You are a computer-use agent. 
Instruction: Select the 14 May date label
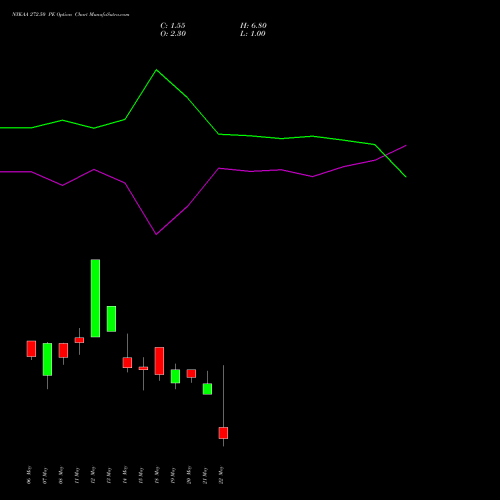125,475
